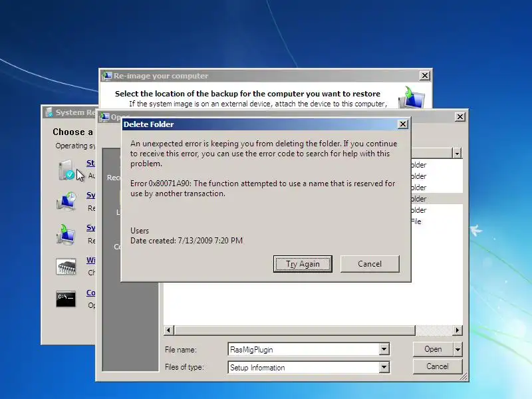
Task: Open the Windows Memory Diagnostic link
Action: (x=90, y=260)
